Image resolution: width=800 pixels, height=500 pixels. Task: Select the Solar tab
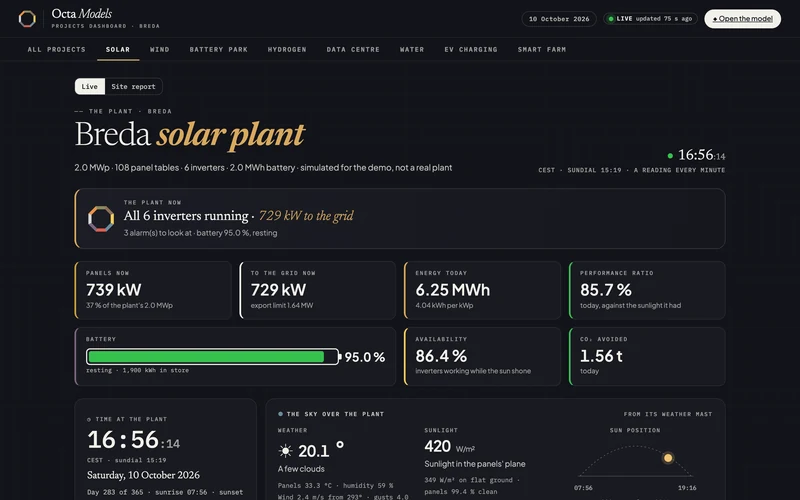tap(118, 49)
